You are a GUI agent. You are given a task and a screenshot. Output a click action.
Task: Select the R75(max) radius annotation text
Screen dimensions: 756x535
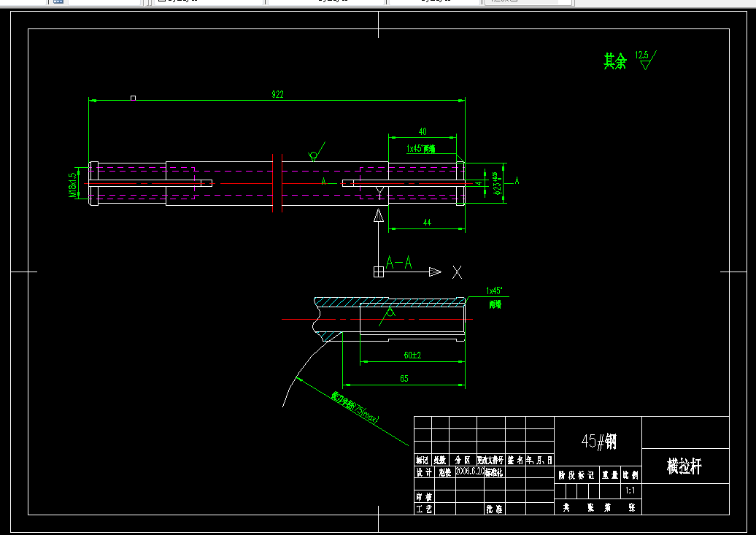[355, 408]
